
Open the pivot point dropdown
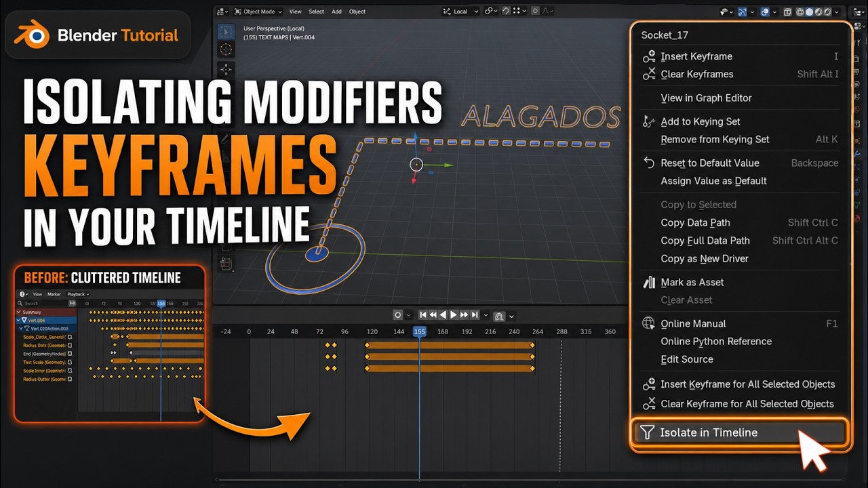[491, 11]
